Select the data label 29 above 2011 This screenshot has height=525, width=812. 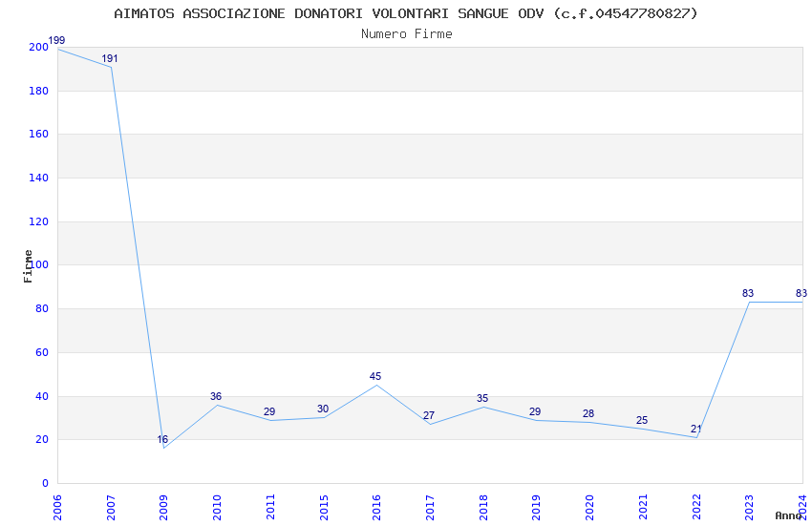[x=269, y=411]
